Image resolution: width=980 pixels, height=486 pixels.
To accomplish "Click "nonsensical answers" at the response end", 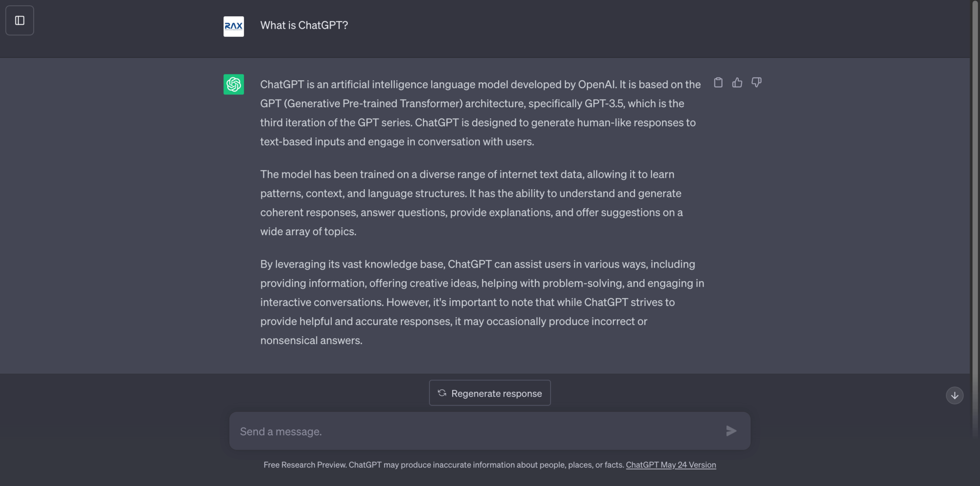I will tap(311, 340).
